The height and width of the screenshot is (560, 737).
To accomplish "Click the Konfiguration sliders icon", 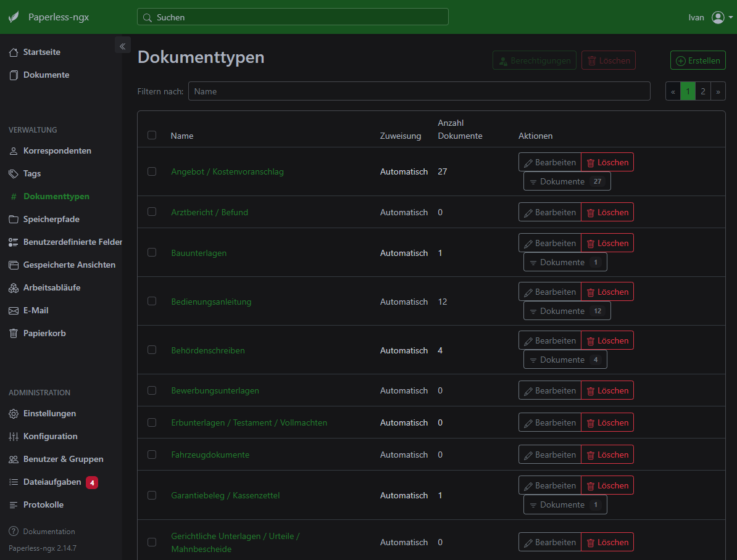I will [x=13, y=436].
